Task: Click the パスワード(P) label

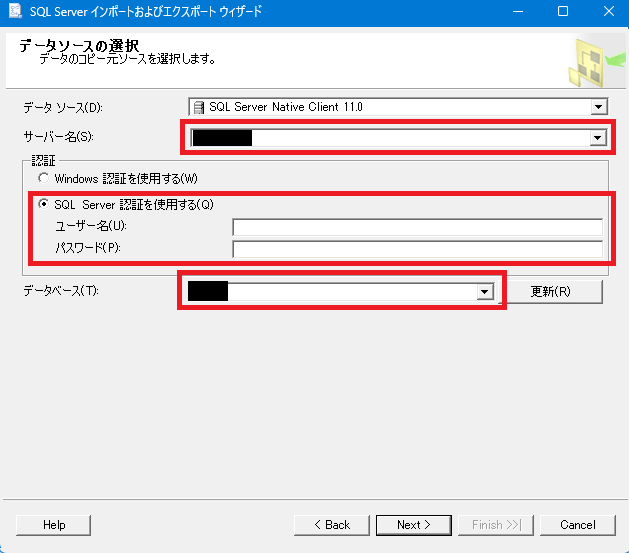Action: 88,248
